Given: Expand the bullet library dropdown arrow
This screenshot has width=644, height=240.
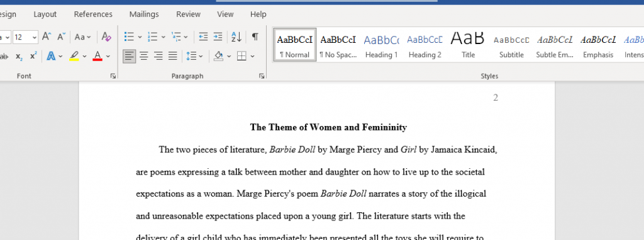Looking at the screenshot, I should coord(140,37).
